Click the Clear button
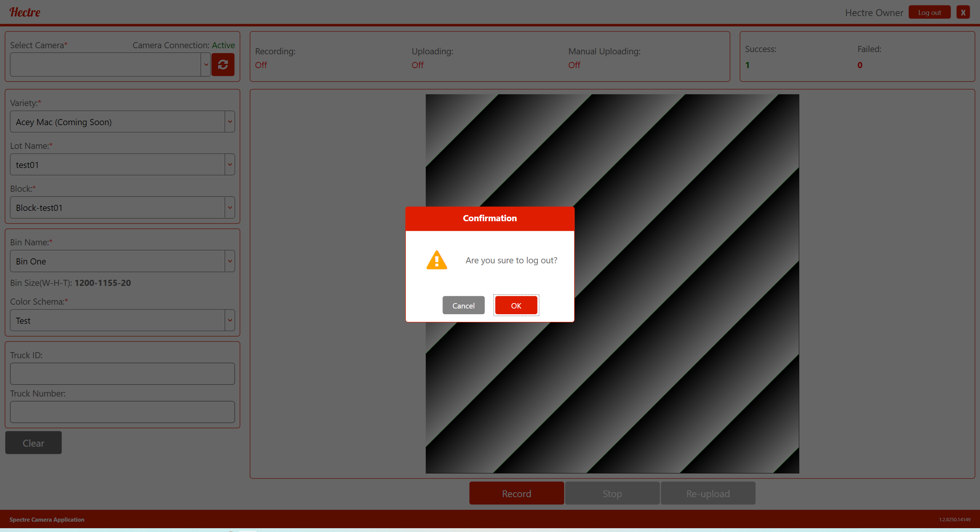This screenshot has height=532, width=980. (33, 443)
